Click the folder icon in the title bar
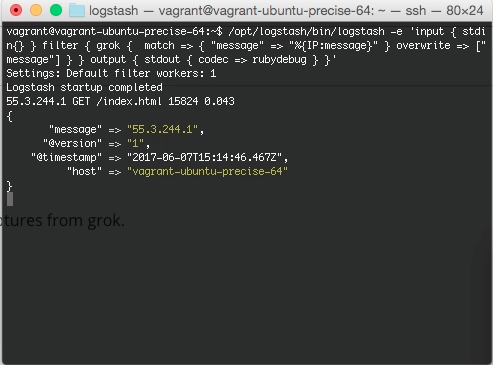 coord(77,11)
